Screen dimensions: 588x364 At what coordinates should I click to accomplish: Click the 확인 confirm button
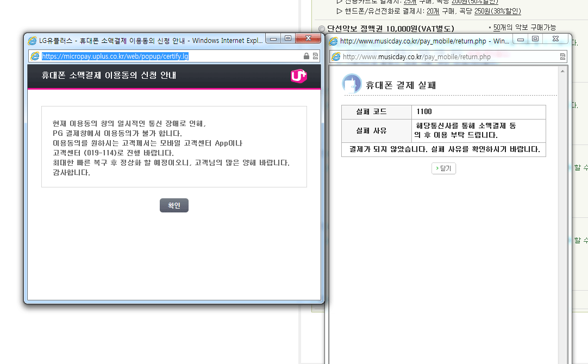[174, 205]
